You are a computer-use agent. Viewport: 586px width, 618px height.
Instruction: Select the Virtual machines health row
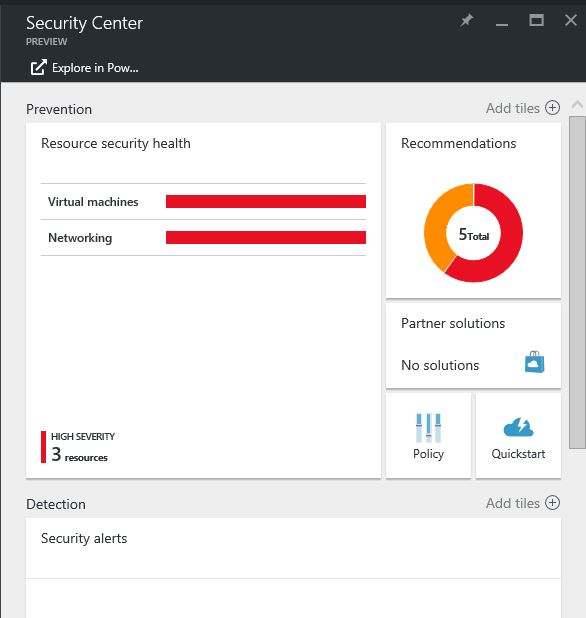pyautogui.click(x=203, y=201)
